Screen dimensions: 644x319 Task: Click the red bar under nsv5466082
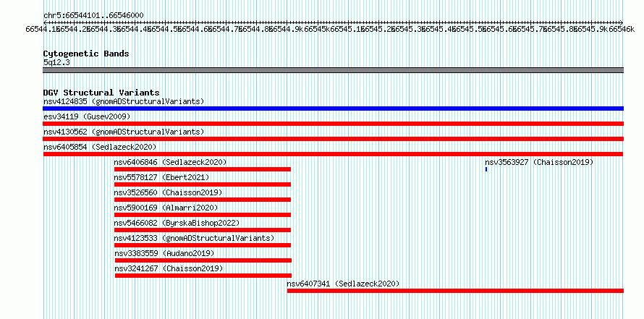(203, 230)
